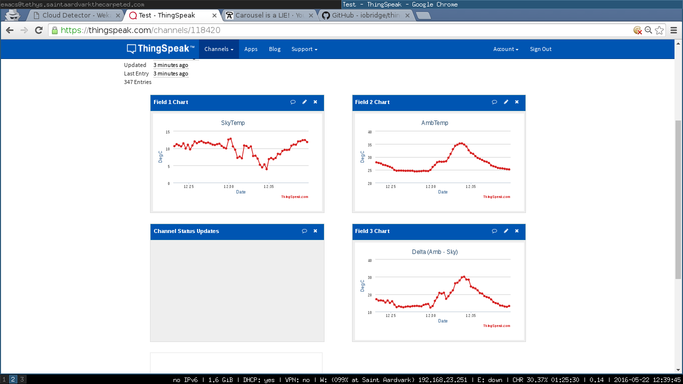The height and width of the screenshot is (384, 683).
Task: Reload the page in Chrome
Action: tap(38, 30)
